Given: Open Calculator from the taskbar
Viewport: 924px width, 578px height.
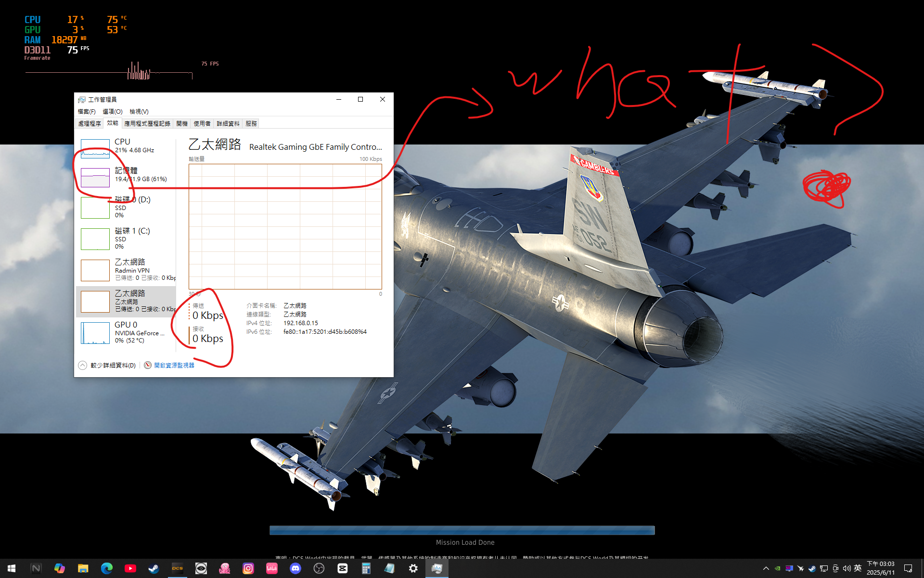Looking at the screenshot, I should click(366, 568).
